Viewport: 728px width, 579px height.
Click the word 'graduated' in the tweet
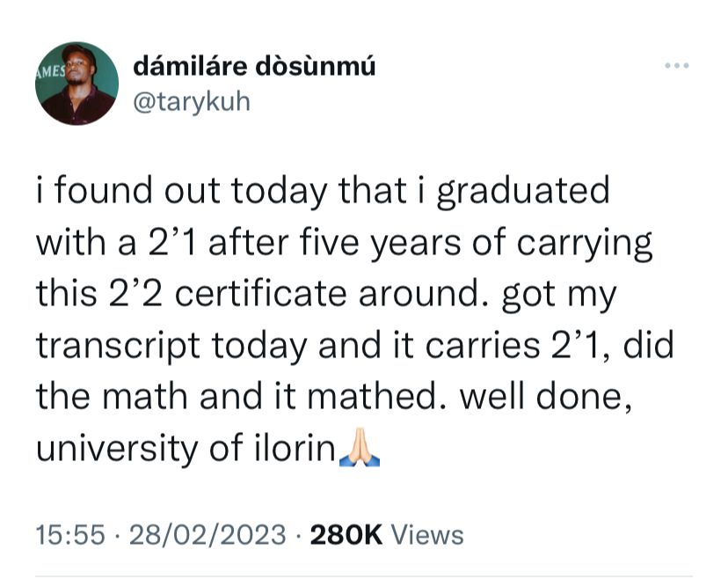coord(523,192)
